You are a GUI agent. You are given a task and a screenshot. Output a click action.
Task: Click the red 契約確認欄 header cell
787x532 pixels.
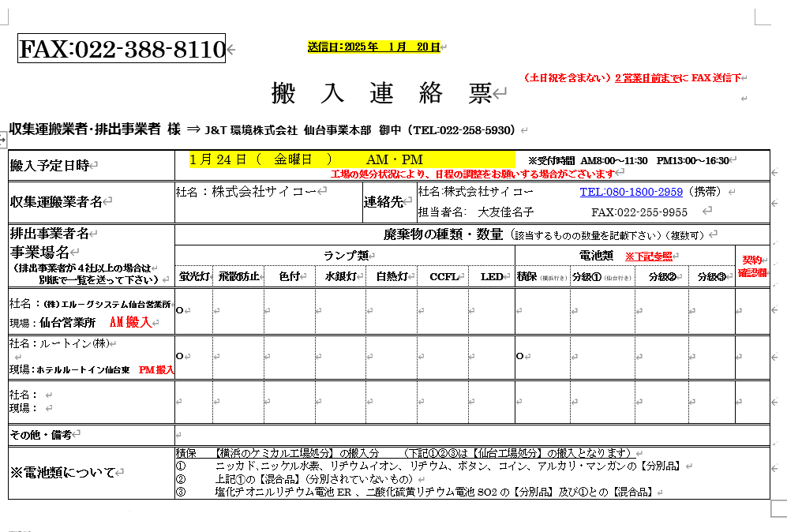(751, 266)
